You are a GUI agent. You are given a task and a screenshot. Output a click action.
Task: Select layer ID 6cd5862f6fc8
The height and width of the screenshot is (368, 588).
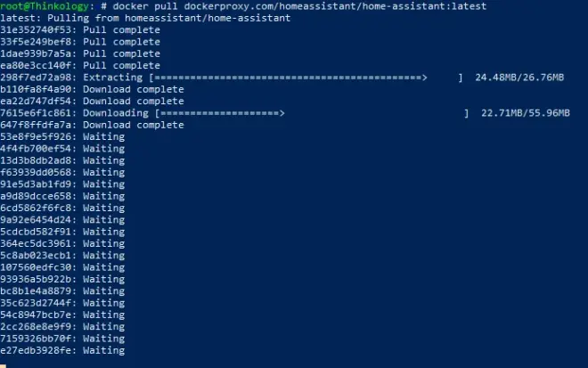pyautogui.click(x=36, y=209)
